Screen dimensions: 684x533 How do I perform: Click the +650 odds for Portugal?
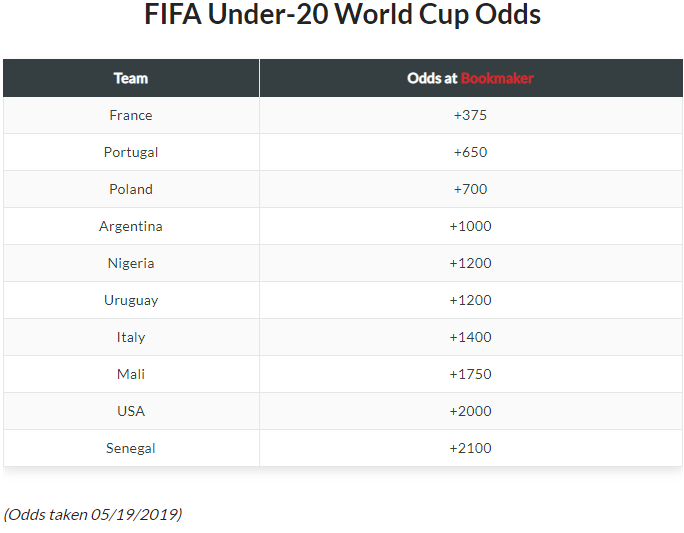pyautogui.click(x=470, y=152)
